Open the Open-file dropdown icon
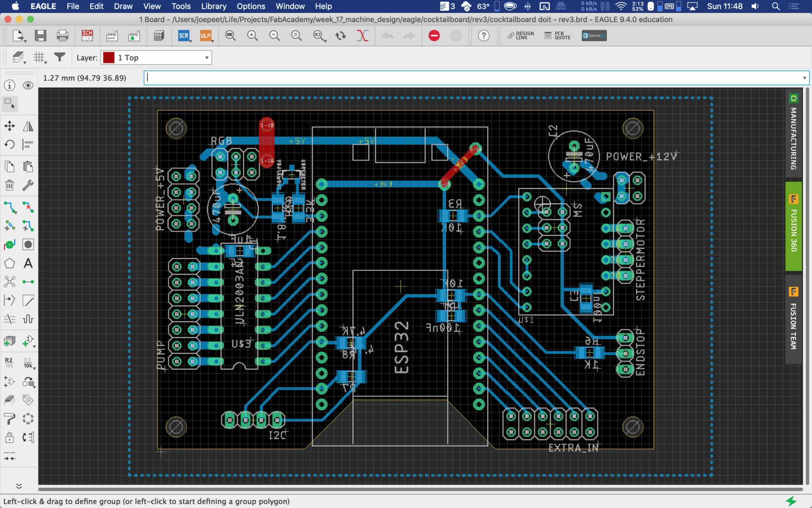The image size is (812, 508). tap(18, 36)
